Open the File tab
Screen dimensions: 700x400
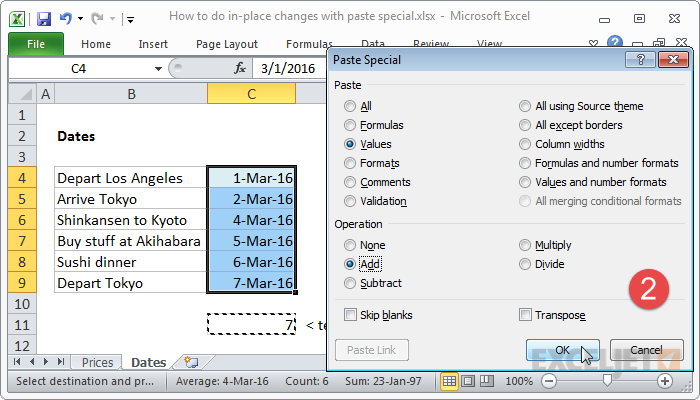(36, 44)
